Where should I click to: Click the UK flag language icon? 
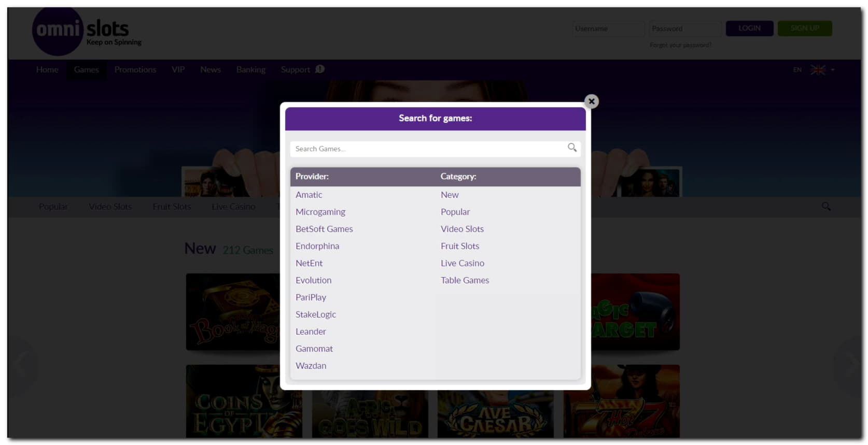pos(818,69)
